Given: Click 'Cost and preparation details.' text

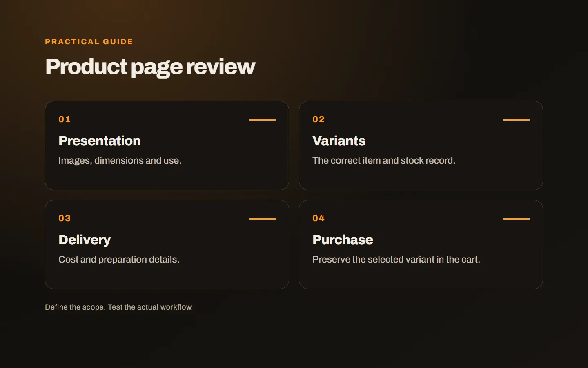Looking at the screenshot, I should 119,259.
